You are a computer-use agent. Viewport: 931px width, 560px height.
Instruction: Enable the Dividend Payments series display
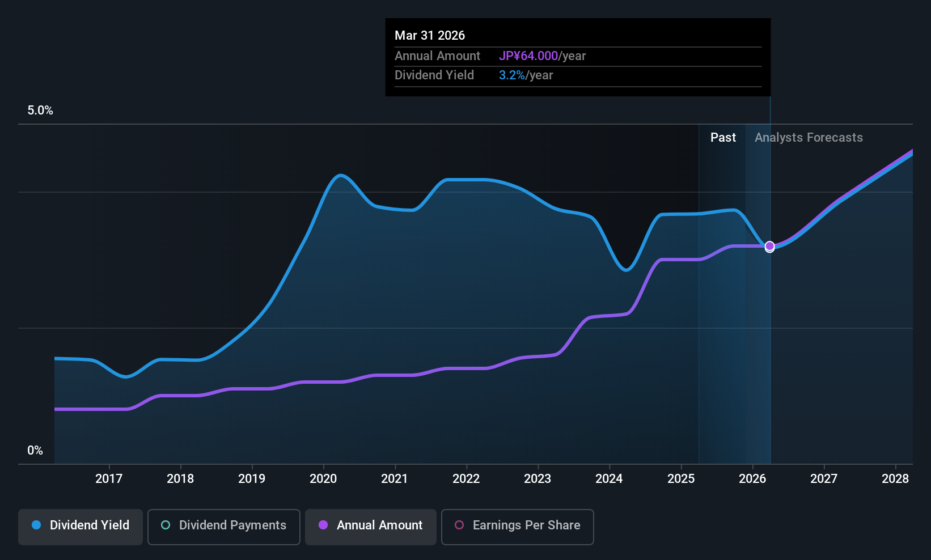point(223,526)
